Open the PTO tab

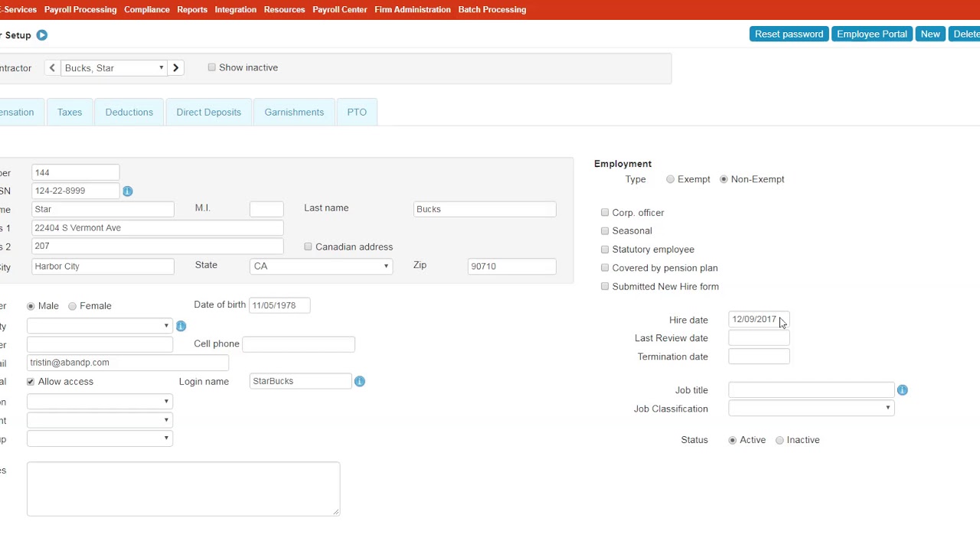357,112
